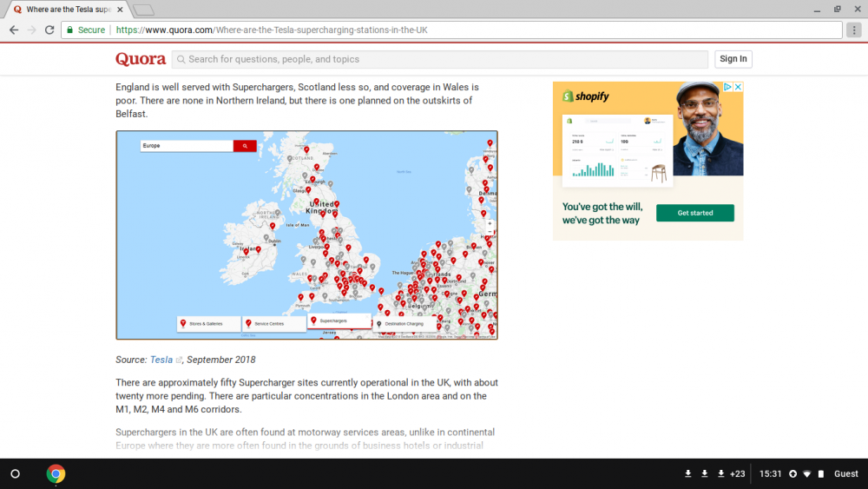This screenshot has width=868, height=489.
Task: Click the browser forward arrow
Action: tap(31, 30)
